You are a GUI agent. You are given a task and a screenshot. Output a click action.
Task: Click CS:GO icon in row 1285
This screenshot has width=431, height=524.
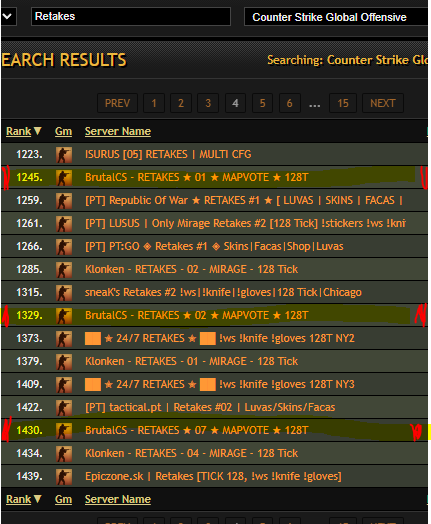(64, 270)
